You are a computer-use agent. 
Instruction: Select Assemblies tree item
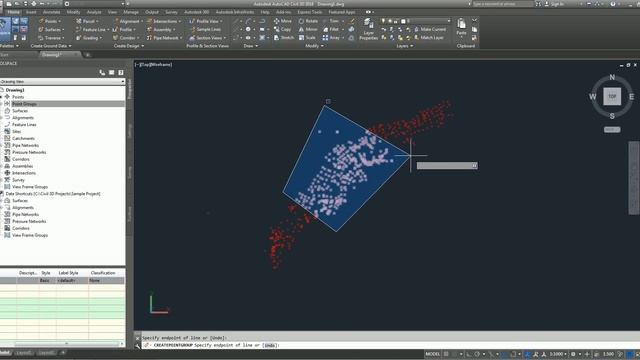pyautogui.click(x=22, y=166)
